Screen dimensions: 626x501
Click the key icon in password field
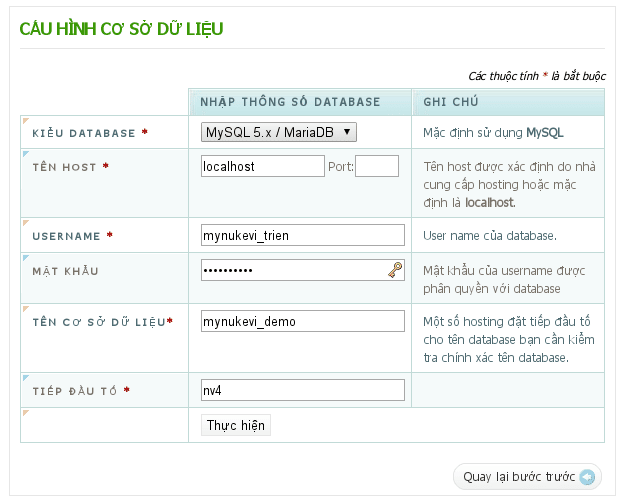coord(395,270)
